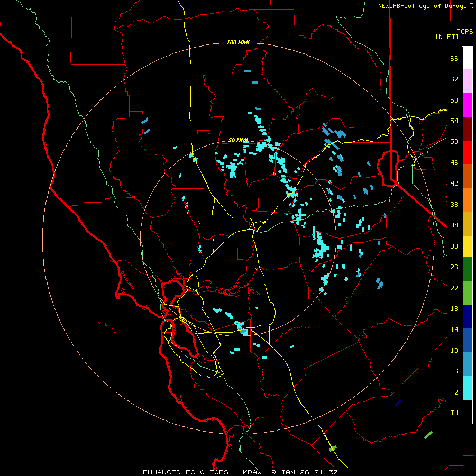Viewport: 476px width, 476px height.
Task: Click the '2' legend value
Action: coord(456,392)
